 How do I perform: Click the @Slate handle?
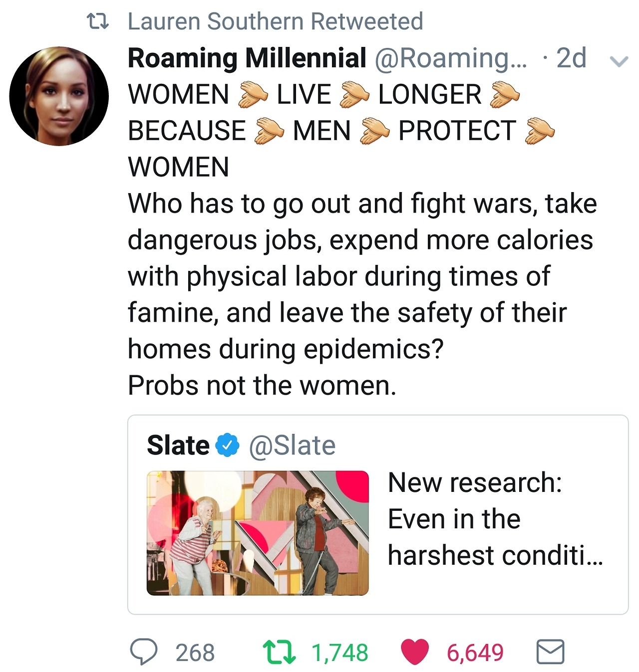292,445
